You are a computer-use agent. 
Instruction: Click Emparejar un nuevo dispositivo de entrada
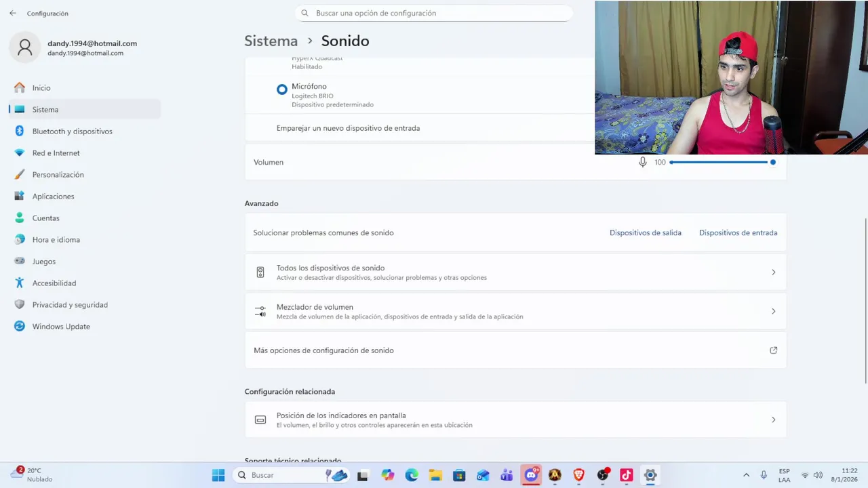(x=348, y=128)
